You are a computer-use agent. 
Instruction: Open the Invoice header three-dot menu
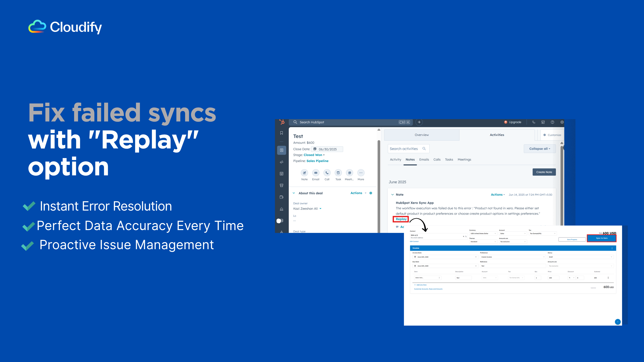coord(612,248)
